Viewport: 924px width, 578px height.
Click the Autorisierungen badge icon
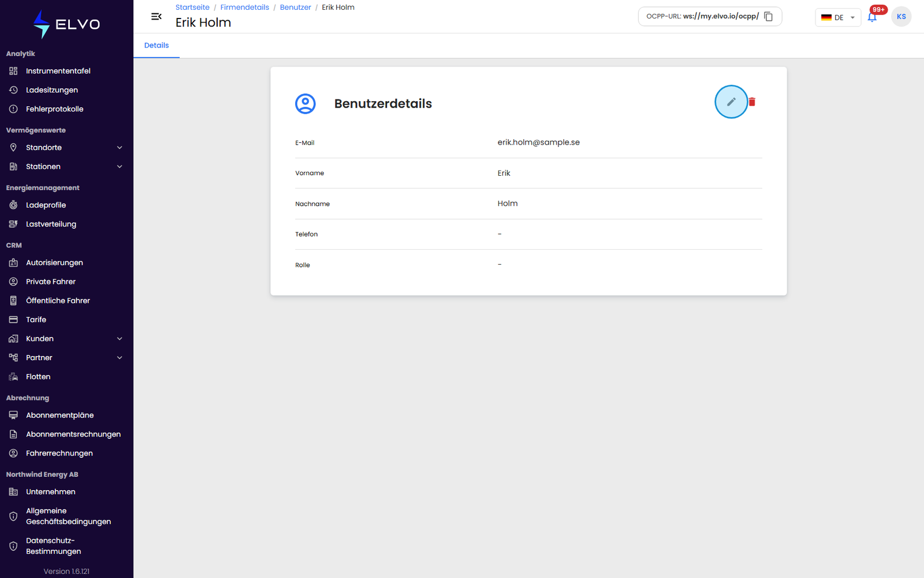pyautogui.click(x=13, y=262)
